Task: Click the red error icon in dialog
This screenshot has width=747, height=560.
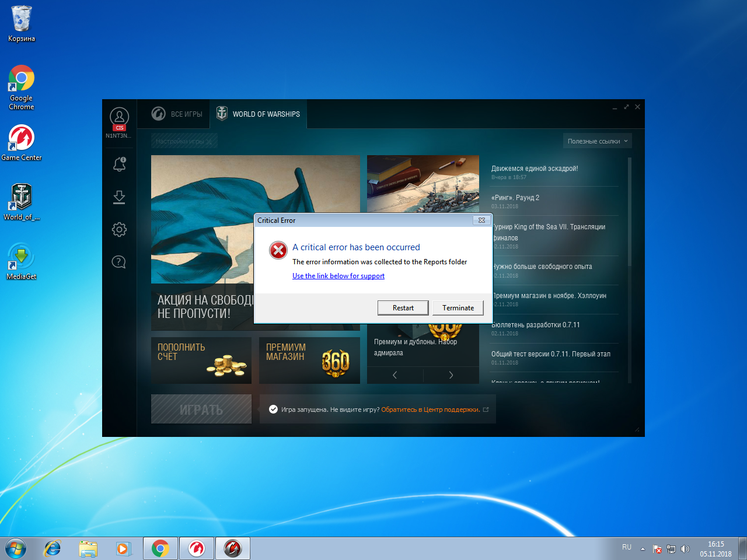Action: pos(278,250)
